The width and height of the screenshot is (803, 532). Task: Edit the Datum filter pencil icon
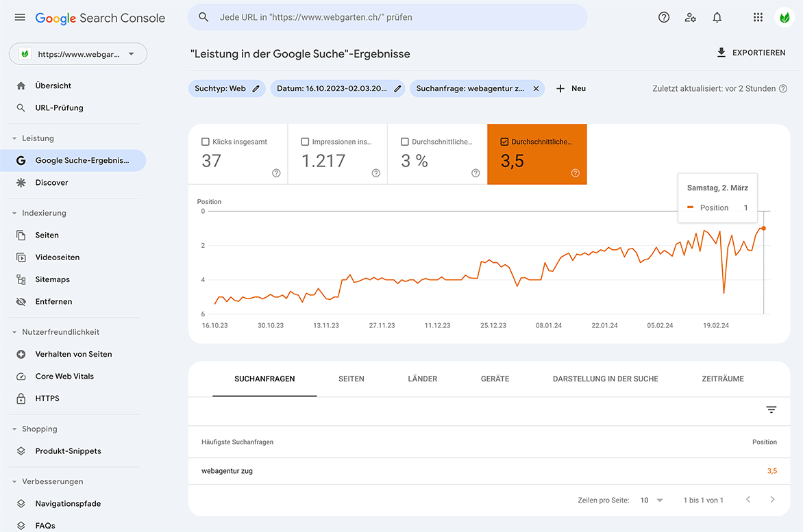pos(397,88)
